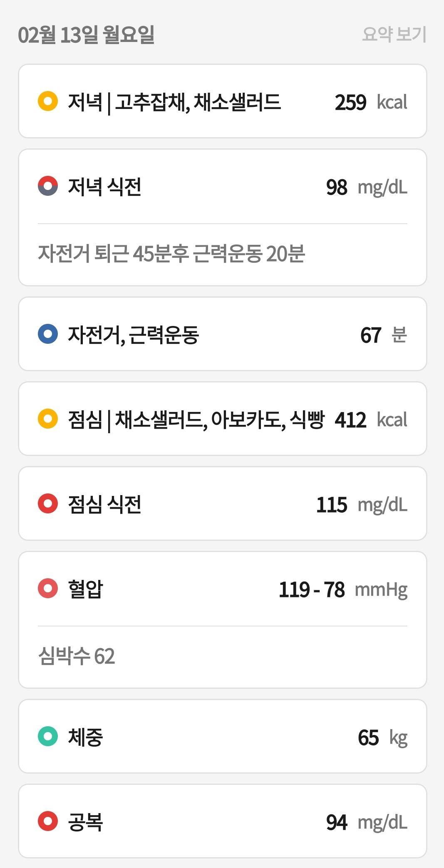Open the 공복 94 mg/dL record

[223, 821]
